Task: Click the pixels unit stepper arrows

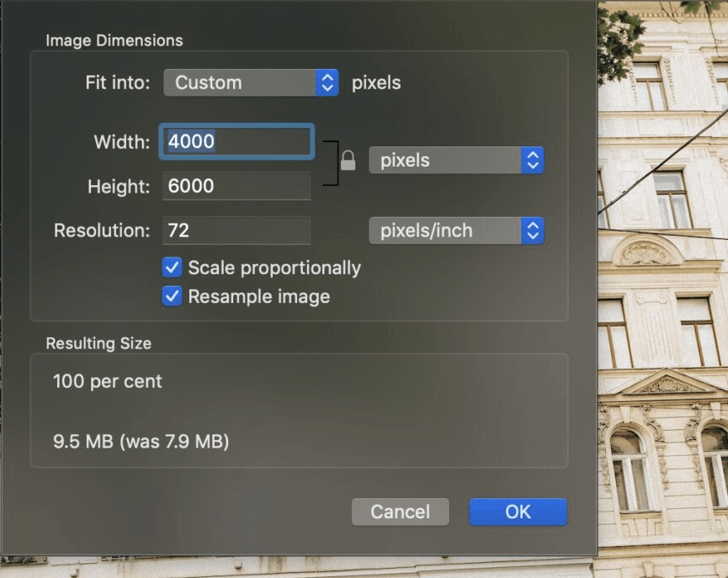Action: pos(533,161)
